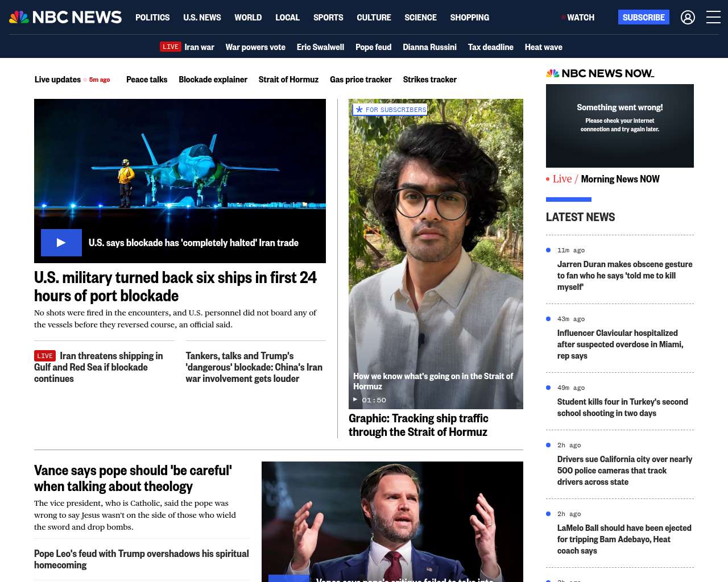Click the '43m ago' timestamp
This screenshot has width=728, height=582.
point(571,319)
